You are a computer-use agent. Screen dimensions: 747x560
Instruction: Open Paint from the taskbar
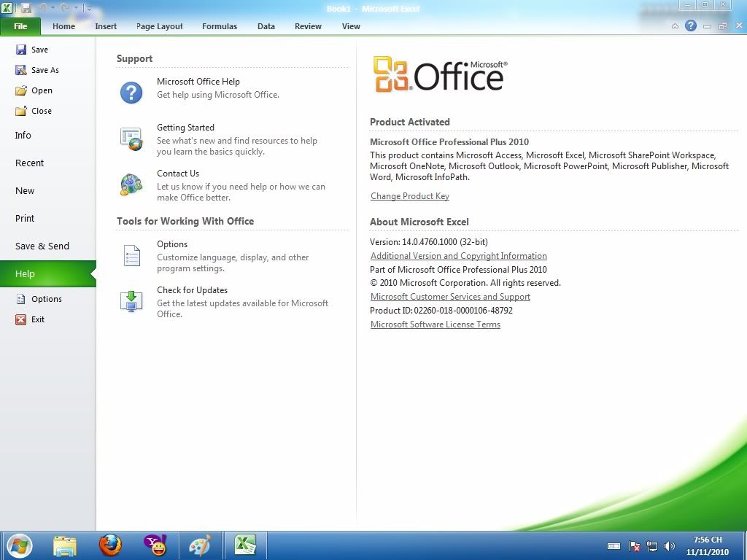tap(200, 545)
